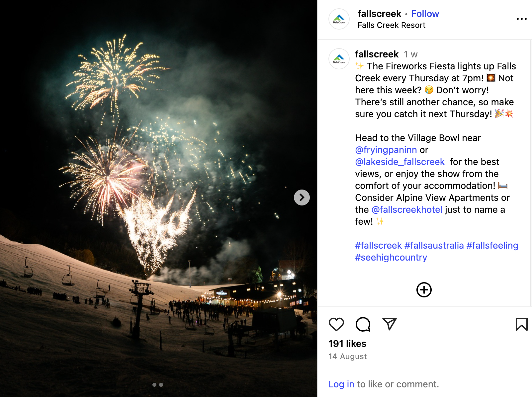
Task: Log in to like or comment
Action: pos(341,384)
